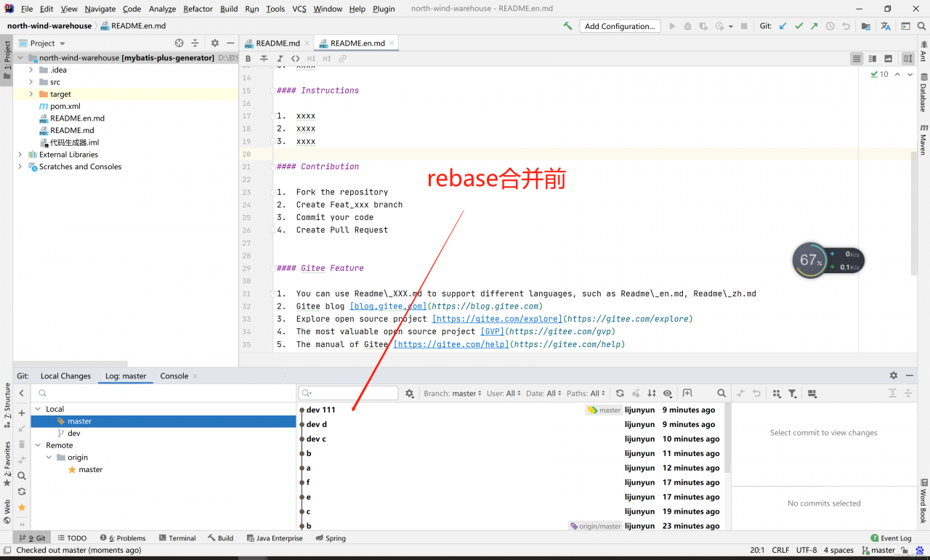Click Git Rollback icon in top toolbar
The height and width of the screenshot is (560, 930).
click(x=846, y=26)
